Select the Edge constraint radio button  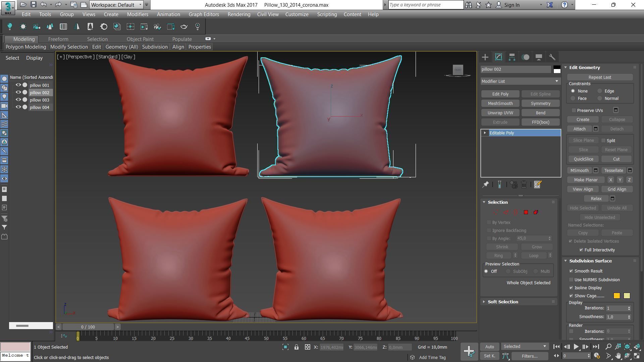(600, 91)
